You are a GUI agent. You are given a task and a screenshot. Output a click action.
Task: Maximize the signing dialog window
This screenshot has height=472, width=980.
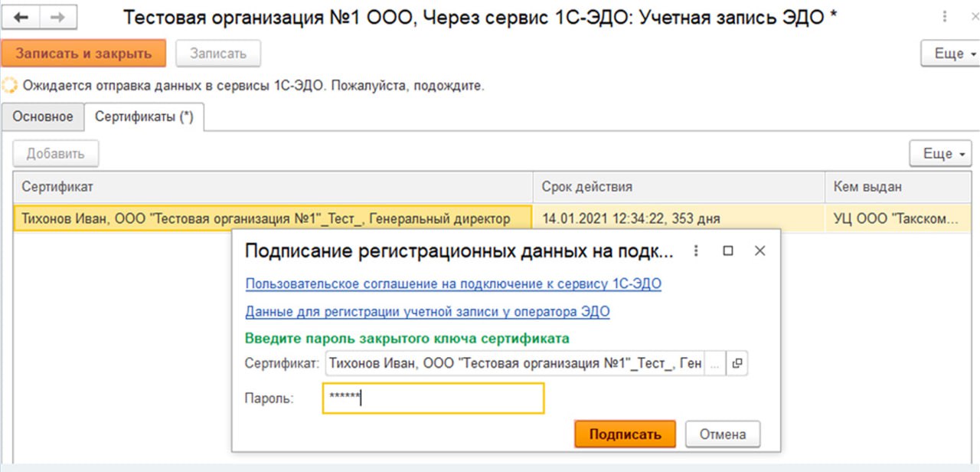point(728,251)
